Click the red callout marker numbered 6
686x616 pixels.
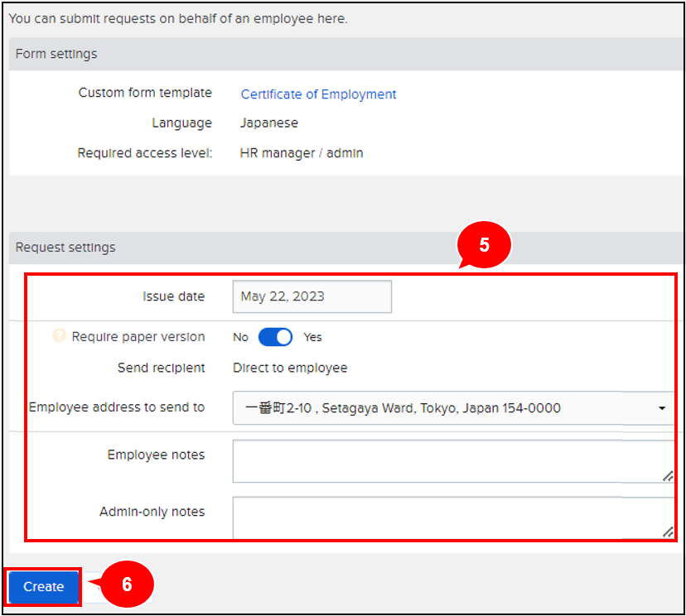click(126, 585)
